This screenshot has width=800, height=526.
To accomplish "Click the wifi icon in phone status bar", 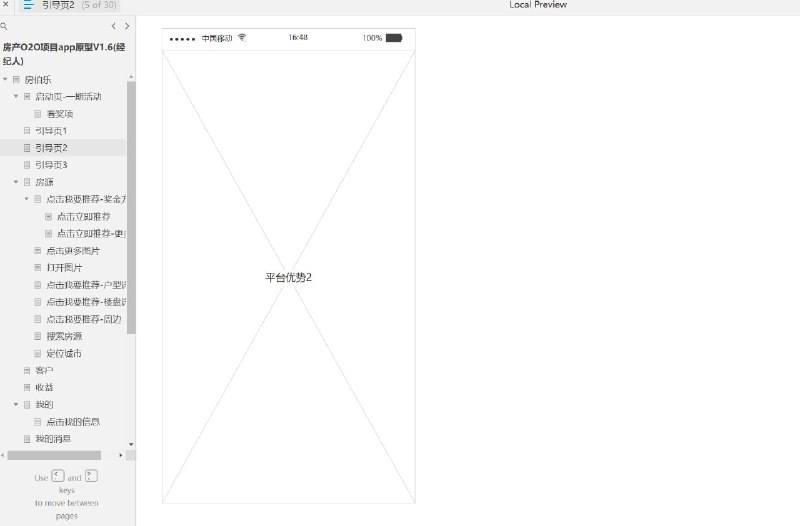I will coord(242,37).
